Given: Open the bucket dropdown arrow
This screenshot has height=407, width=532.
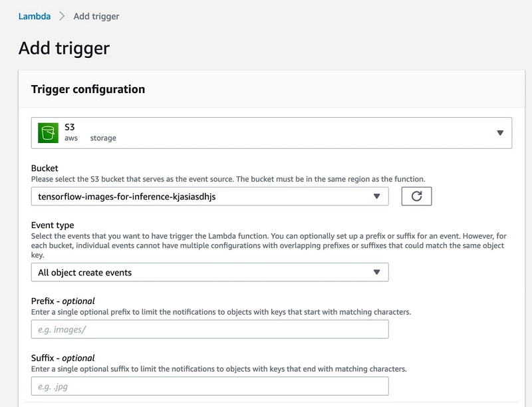Looking at the screenshot, I should [x=376, y=196].
